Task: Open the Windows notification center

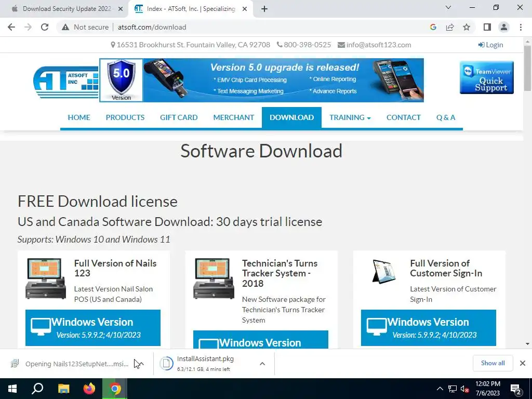Action: pyautogui.click(x=516, y=389)
